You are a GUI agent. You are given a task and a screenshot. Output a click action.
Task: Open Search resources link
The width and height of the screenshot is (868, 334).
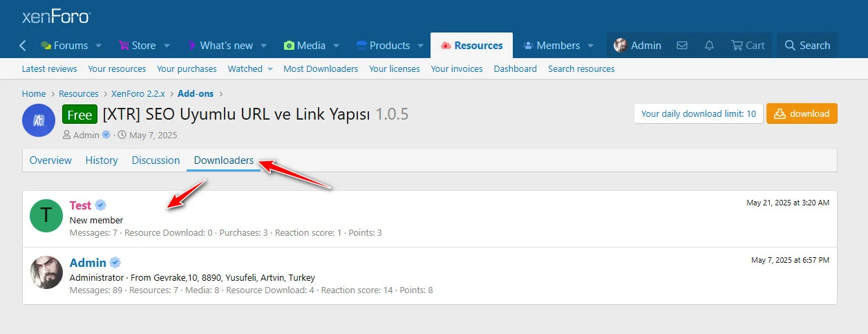point(581,68)
